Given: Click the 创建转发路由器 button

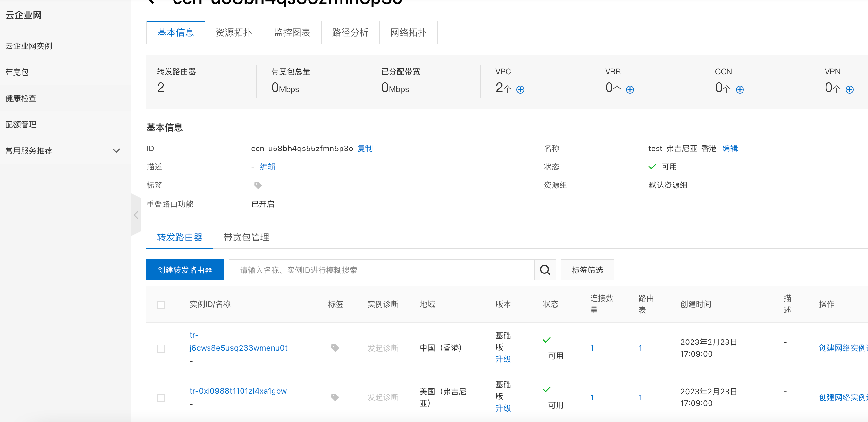Looking at the screenshot, I should click(185, 270).
